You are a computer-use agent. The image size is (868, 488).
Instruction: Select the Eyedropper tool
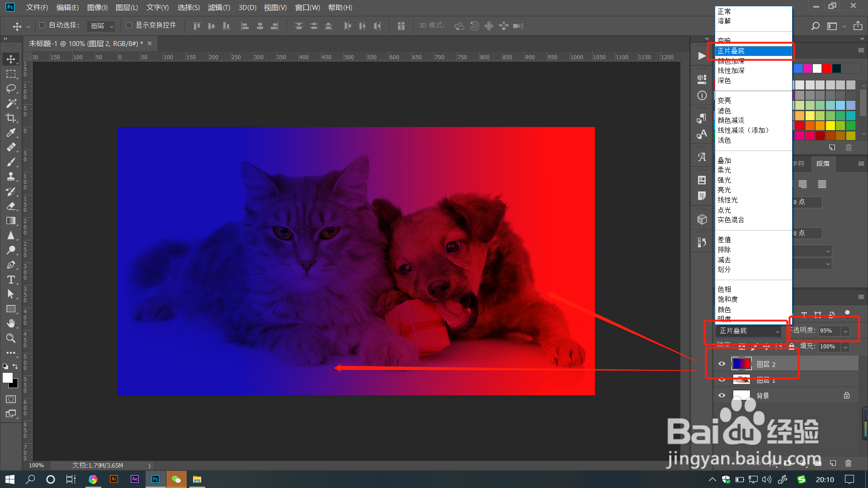click(11, 133)
